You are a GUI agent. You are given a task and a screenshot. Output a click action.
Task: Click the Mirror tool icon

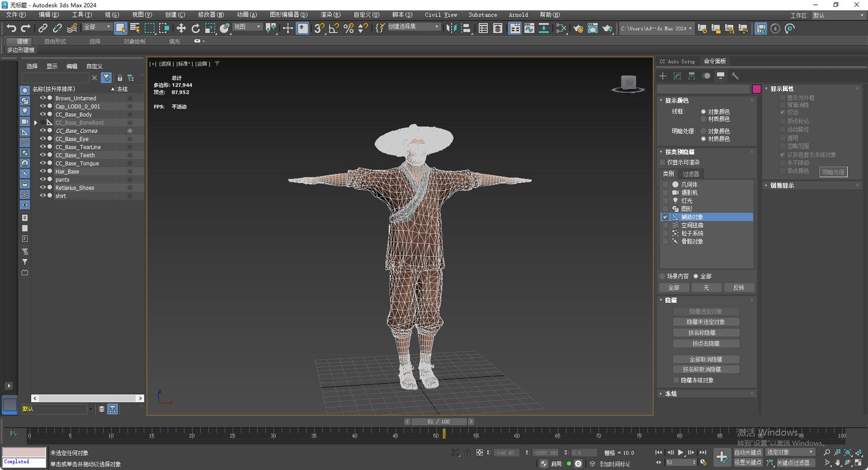point(451,28)
